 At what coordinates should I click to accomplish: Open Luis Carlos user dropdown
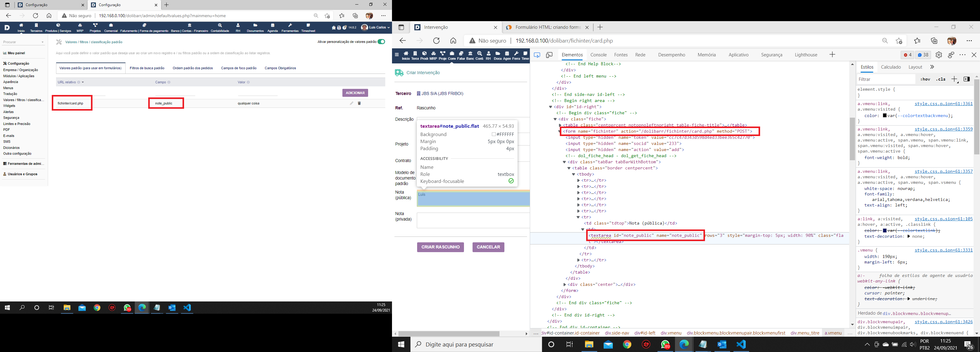click(x=375, y=27)
